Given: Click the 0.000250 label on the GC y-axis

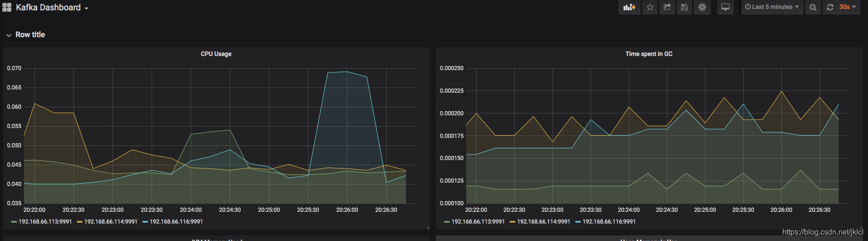Looking at the screenshot, I should click(452, 68).
